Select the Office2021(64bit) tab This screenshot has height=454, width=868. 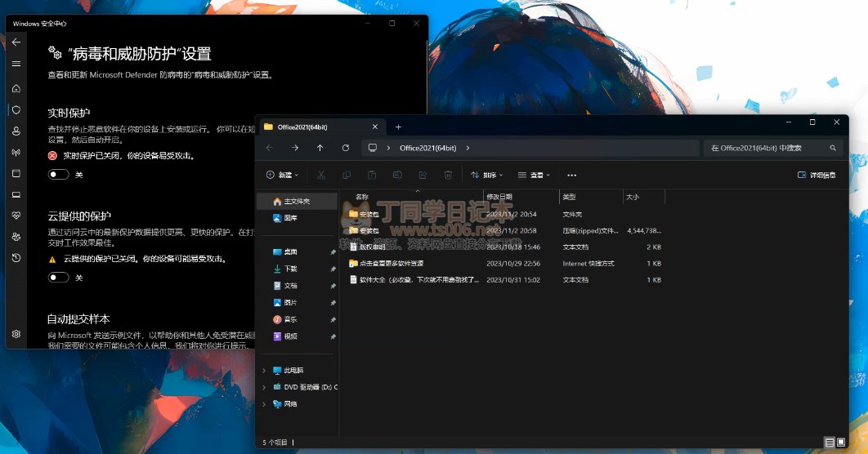coord(322,127)
